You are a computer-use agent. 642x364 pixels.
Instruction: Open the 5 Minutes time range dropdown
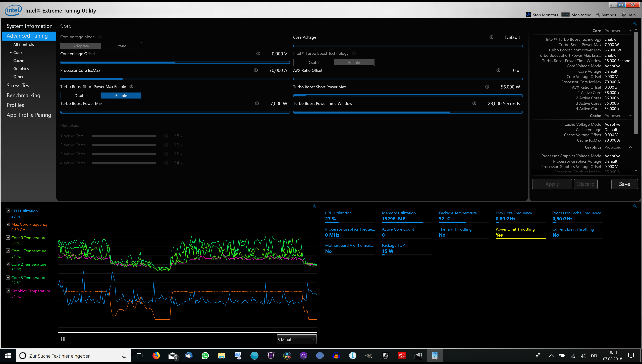pyautogui.click(x=296, y=339)
